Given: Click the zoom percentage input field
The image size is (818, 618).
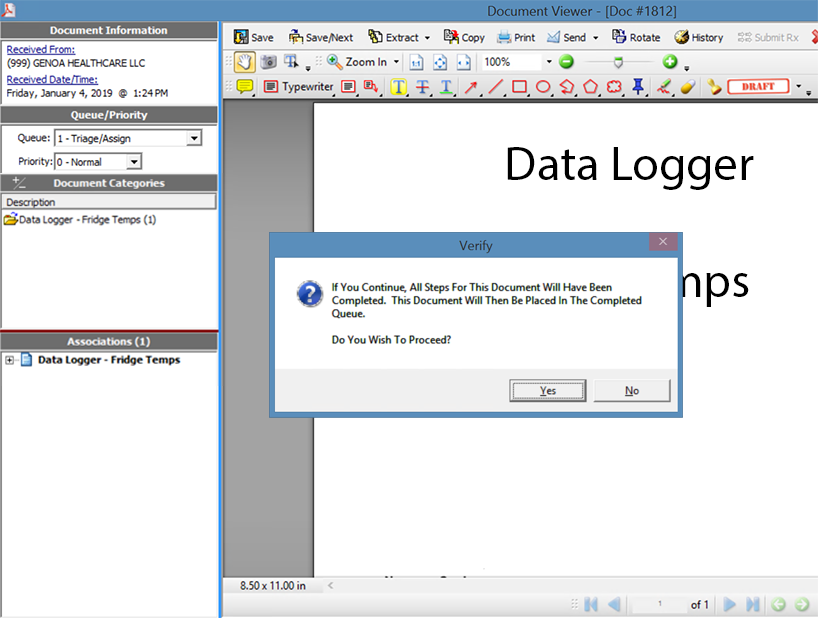Looking at the screenshot, I should [x=511, y=62].
